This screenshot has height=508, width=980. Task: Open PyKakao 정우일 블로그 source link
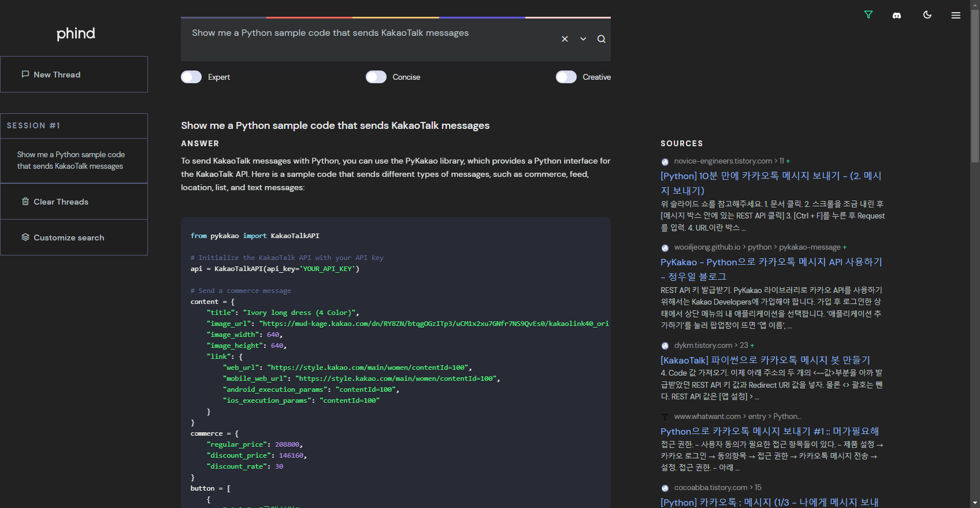771,269
